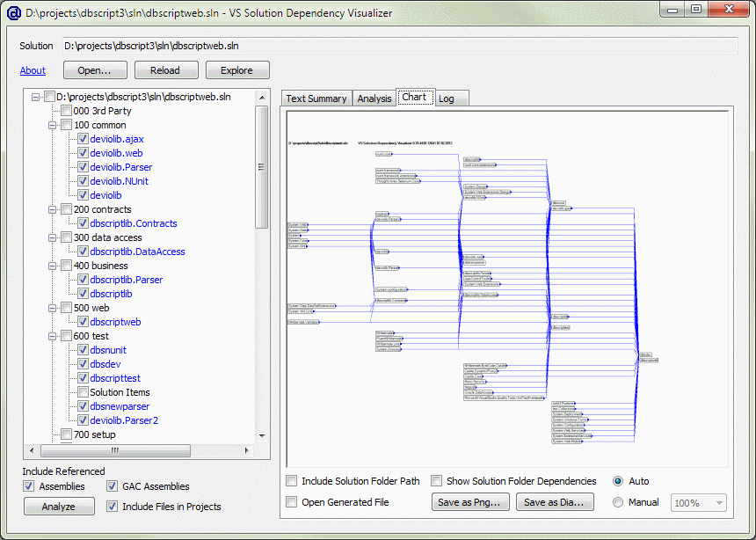
Task: Check the 700 setup checkbox
Action: pyautogui.click(x=67, y=434)
